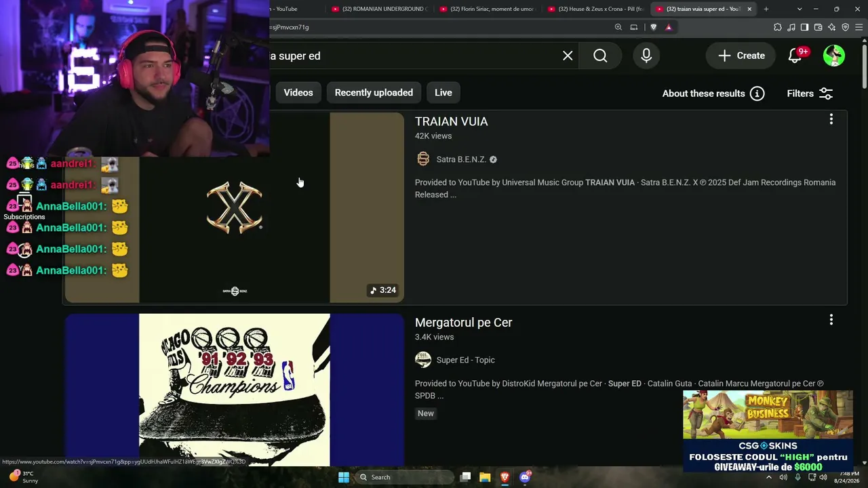Open more options for TRAIAN VUIA video

pos(831,119)
